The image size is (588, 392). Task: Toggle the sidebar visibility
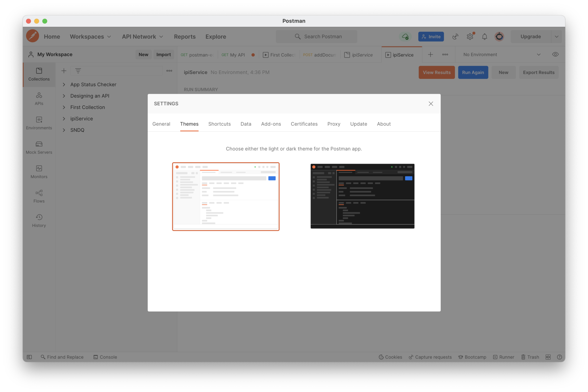point(29,357)
